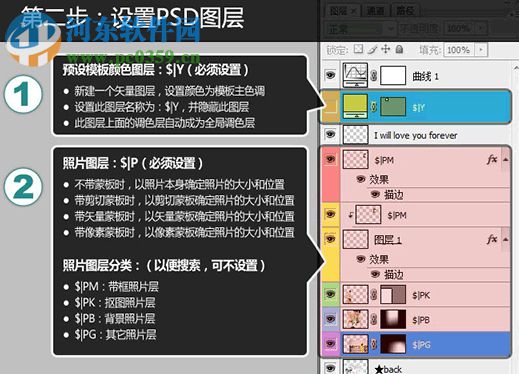Select thumbnail of the fx $|PM layer

pos(356,159)
